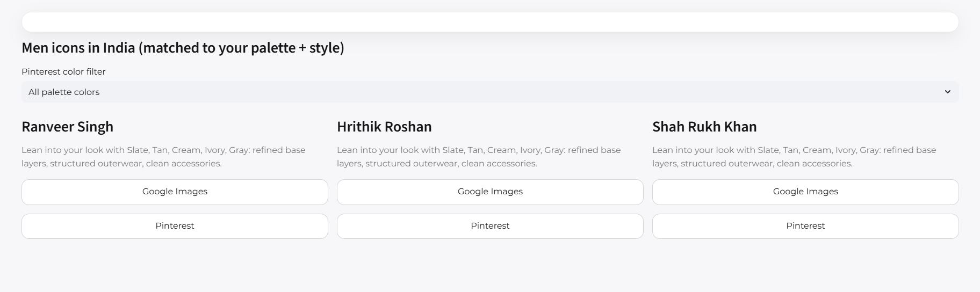Screen dimensions: 980x292
Task: Open Pinterest for Shah Rukh Khan
Action: coord(805,226)
